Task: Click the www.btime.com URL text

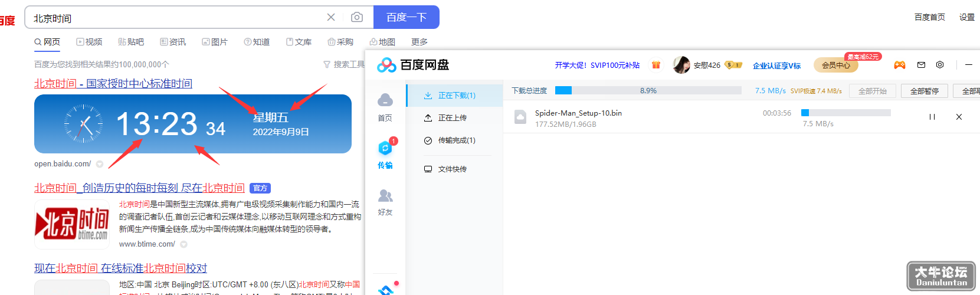Action: 147,244
